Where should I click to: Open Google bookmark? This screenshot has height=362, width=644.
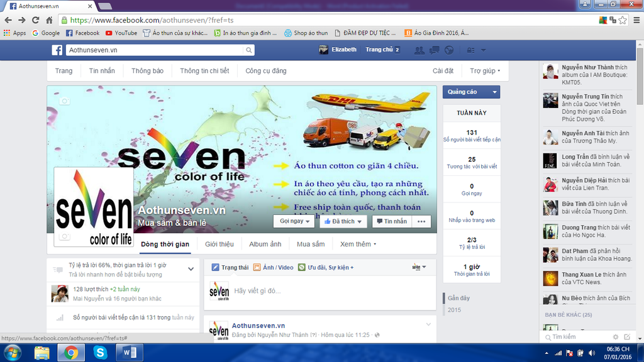(45, 33)
